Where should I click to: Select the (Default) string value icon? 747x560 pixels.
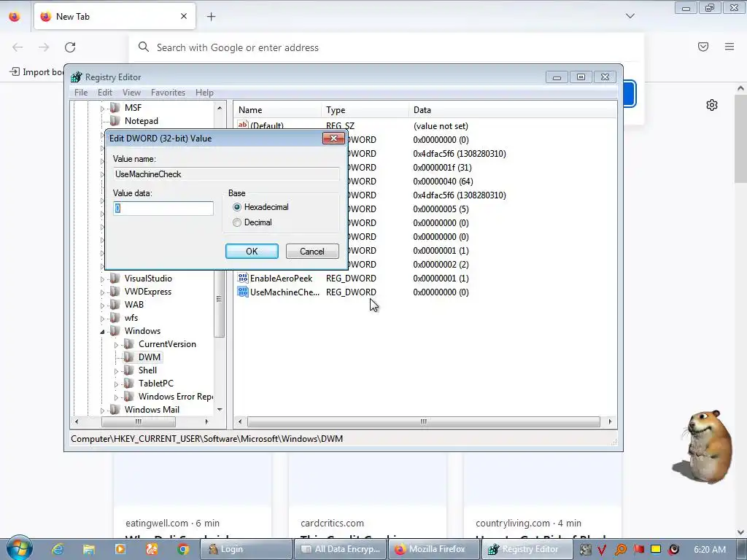pyautogui.click(x=243, y=125)
